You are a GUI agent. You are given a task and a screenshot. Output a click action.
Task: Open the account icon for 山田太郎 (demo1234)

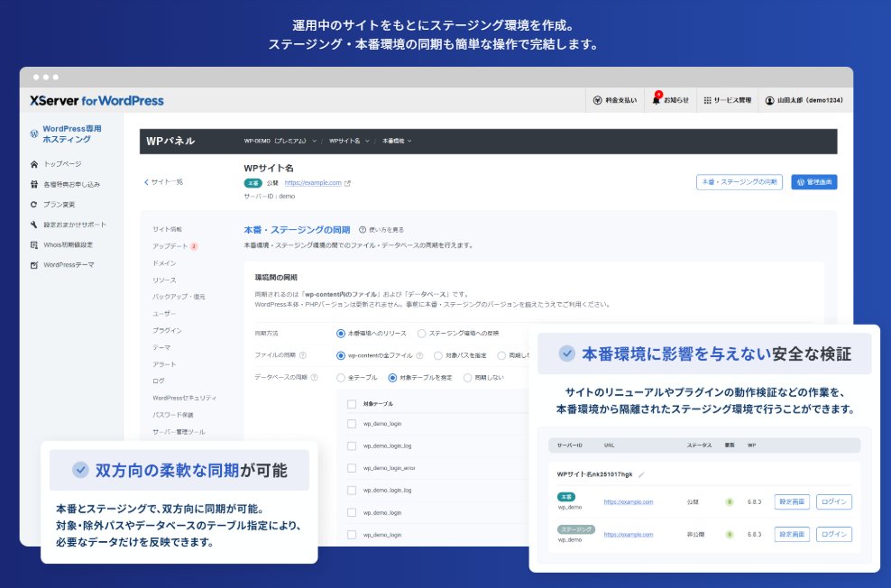click(768, 99)
